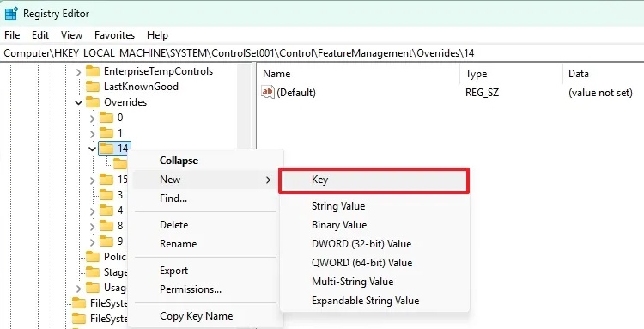Click the folder icon for key 14
Screen dimensions: 644x329
106,149
